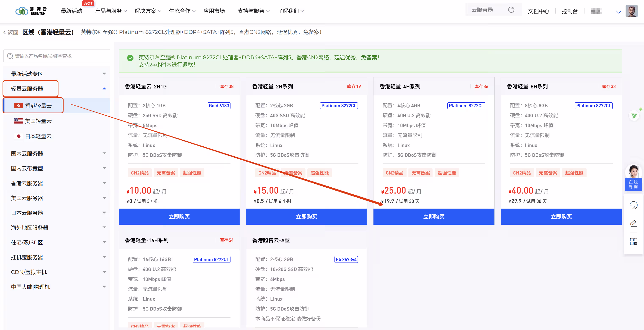Expand CDN/虚拟主机 category
This screenshot has width=644, height=330.
[x=57, y=272]
